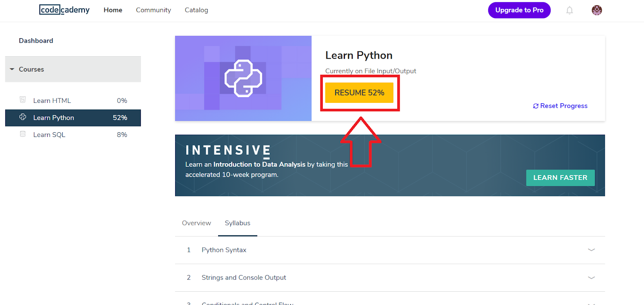Click the Introduction to Data Analysis text
The image size is (644, 305).
(259, 164)
